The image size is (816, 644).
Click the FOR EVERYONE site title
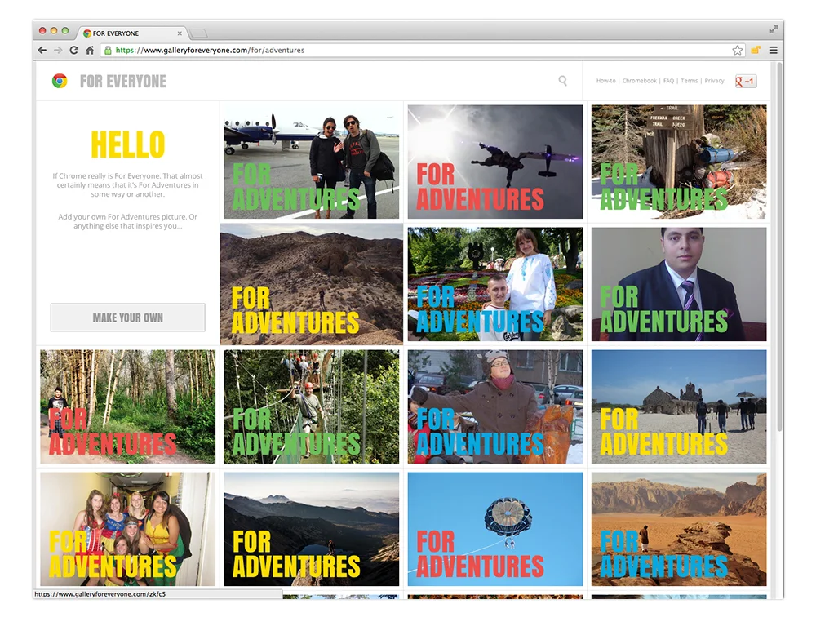point(123,82)
